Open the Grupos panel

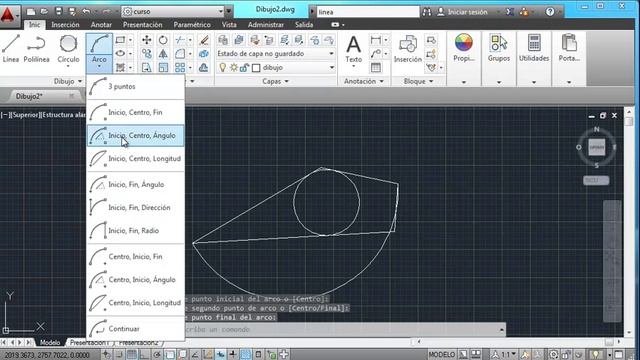coord(499,48)
